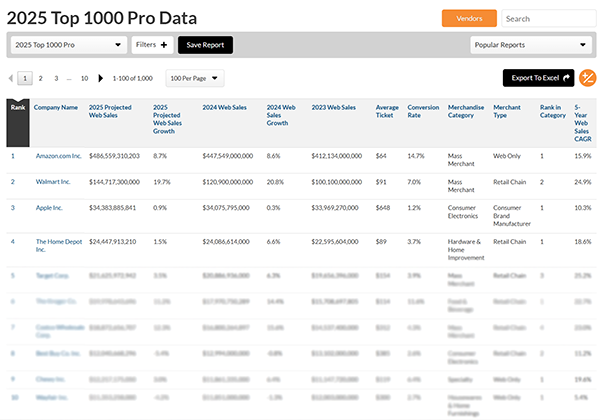Image resolution: width=600 pixels, height=420 pixels.
Task: Open Apple Inc. company link
Action: 49,208
